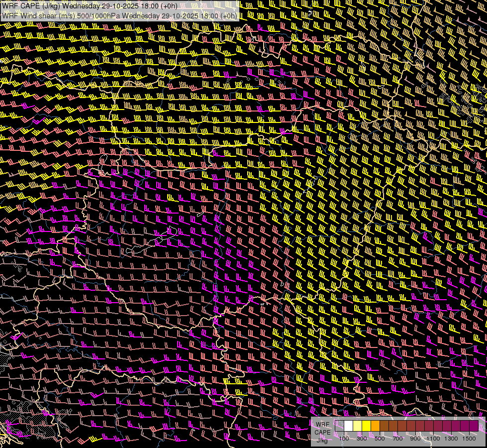
Task: Click the 'WRF CAPE J/kg' legend title
Action: pos(322,432)
